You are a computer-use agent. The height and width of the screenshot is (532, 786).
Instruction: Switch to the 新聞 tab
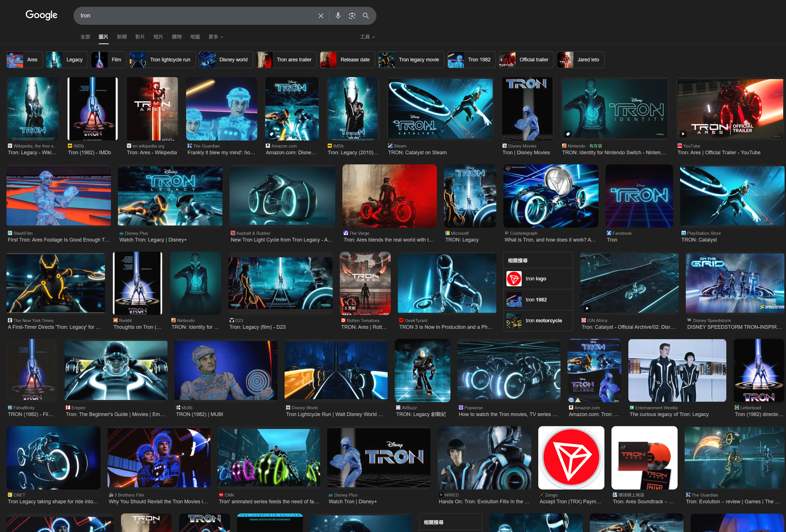pyautogui.click(x=122, y=37)
